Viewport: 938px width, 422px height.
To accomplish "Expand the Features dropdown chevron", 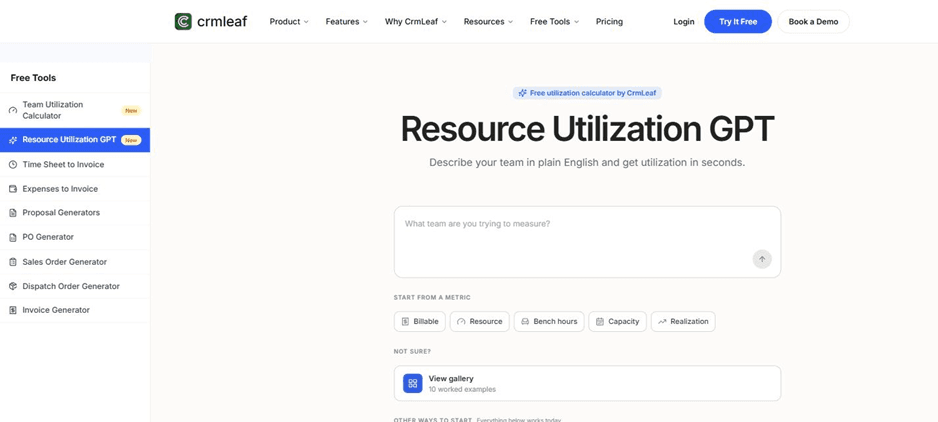I will (365, 22).
